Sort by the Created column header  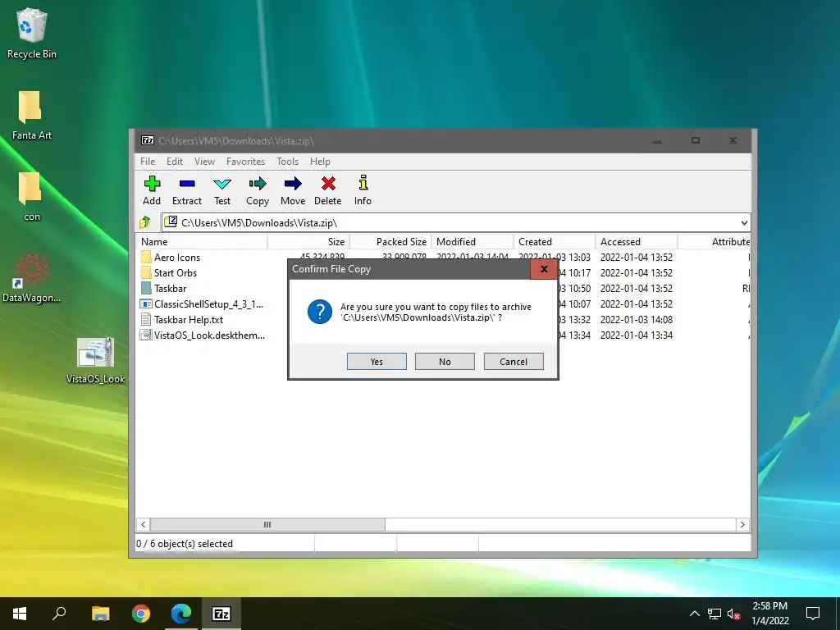(x=555, y=242)
